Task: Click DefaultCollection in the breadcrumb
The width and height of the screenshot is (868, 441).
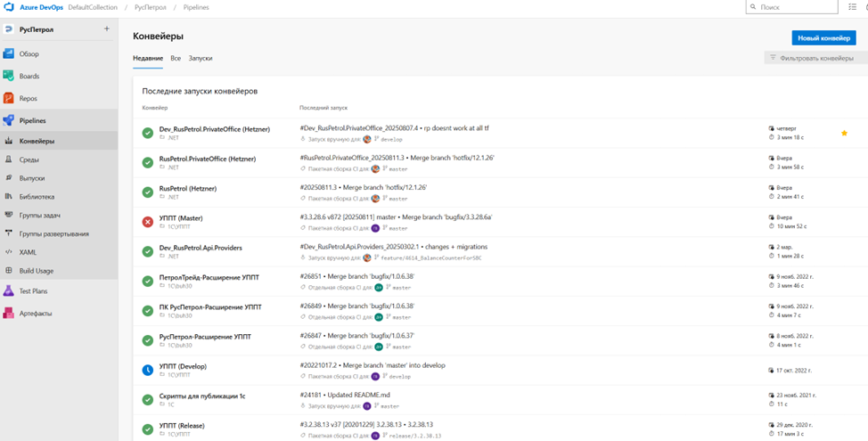Action: click(x=93, y=7)
